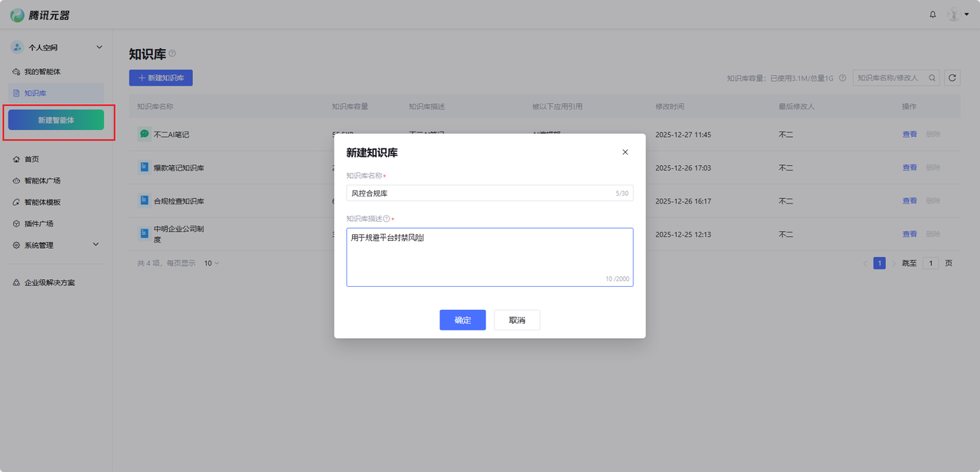Click 查看 for 不二AI笔记 row
This screenshot has height=472, width=980.
click(x=910, y=135)
